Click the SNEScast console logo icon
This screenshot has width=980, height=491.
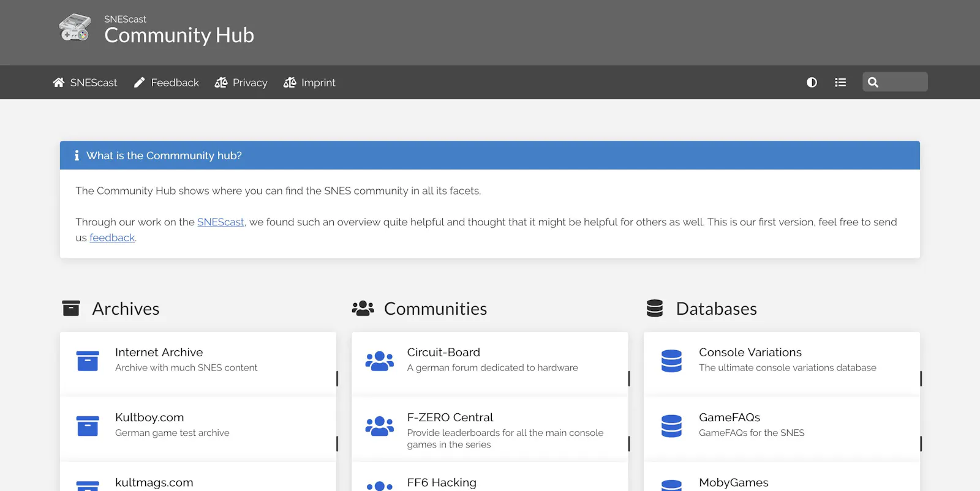pyautogui.click(x=75, y=28)
